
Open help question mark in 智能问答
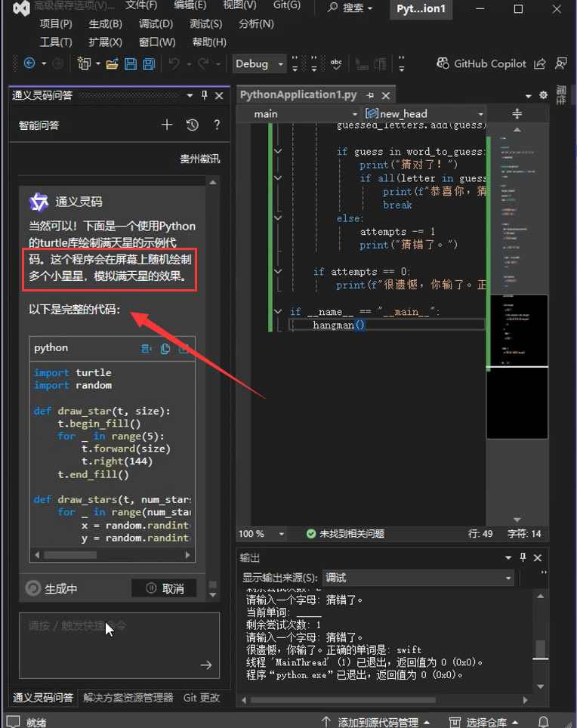[217, 125]
